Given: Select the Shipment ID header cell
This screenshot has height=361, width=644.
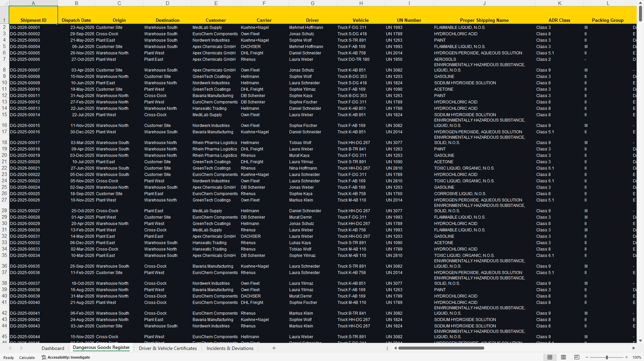Looking at the screenshot, I should point(33,15).
